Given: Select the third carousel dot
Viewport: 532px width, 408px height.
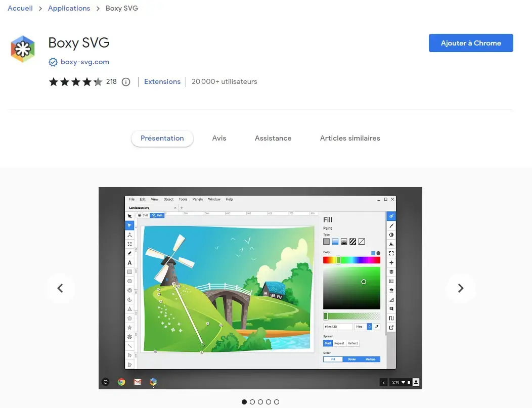Looking at the screenshot, I should [x=260, y=402].
